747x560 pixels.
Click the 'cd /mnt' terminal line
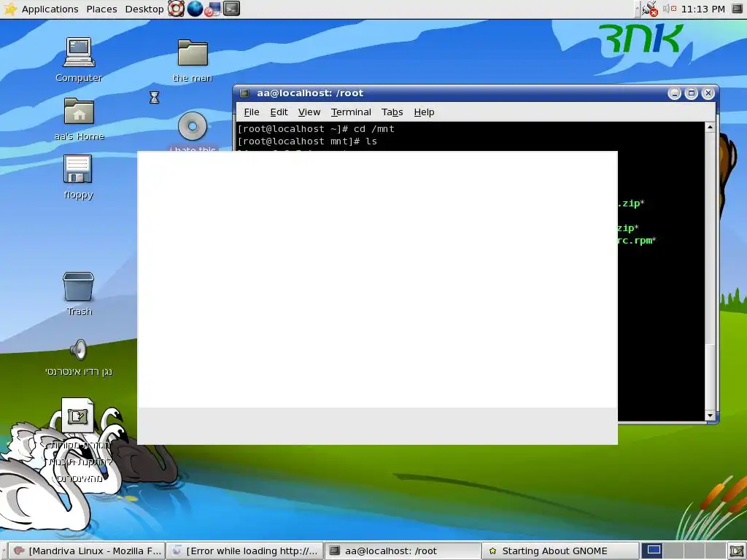coord(316,129)
